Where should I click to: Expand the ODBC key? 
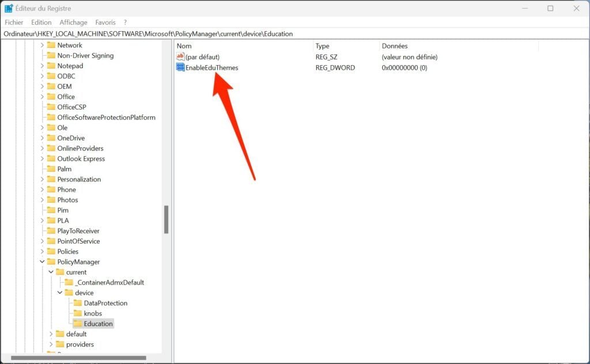pyautogui.click(x=42, y=76)
